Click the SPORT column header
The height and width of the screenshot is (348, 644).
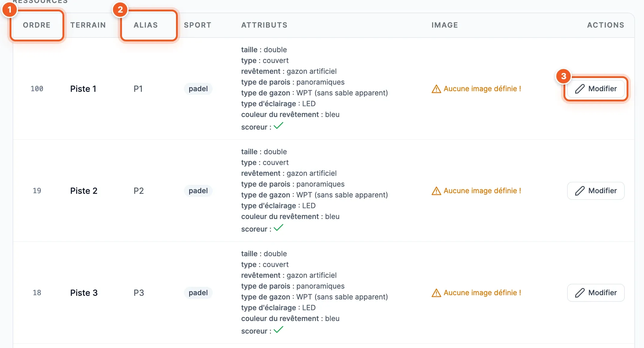tap(198, 25)
